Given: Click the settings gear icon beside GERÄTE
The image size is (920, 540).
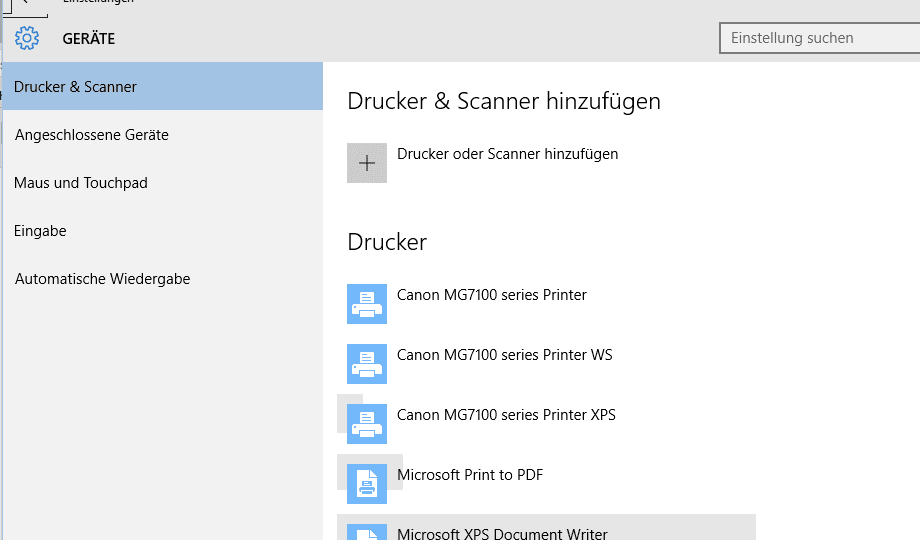Looking at the screenshot, I should coord(26,38).
